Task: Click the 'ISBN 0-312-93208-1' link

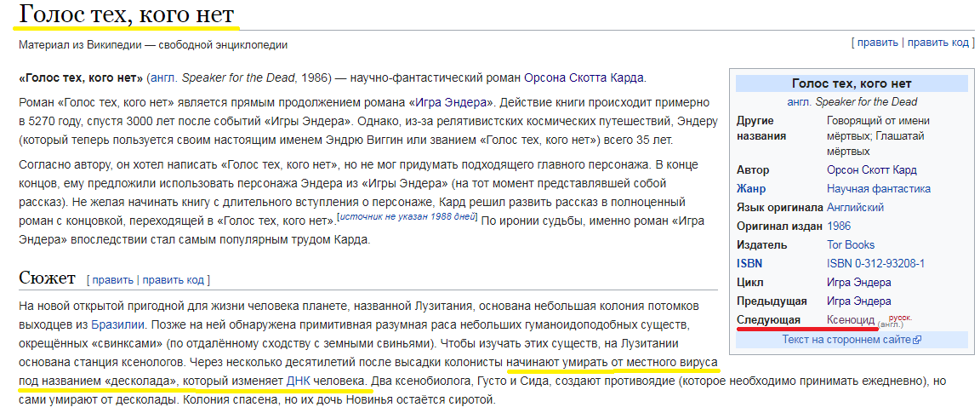Action: click(x=875, y=263)
